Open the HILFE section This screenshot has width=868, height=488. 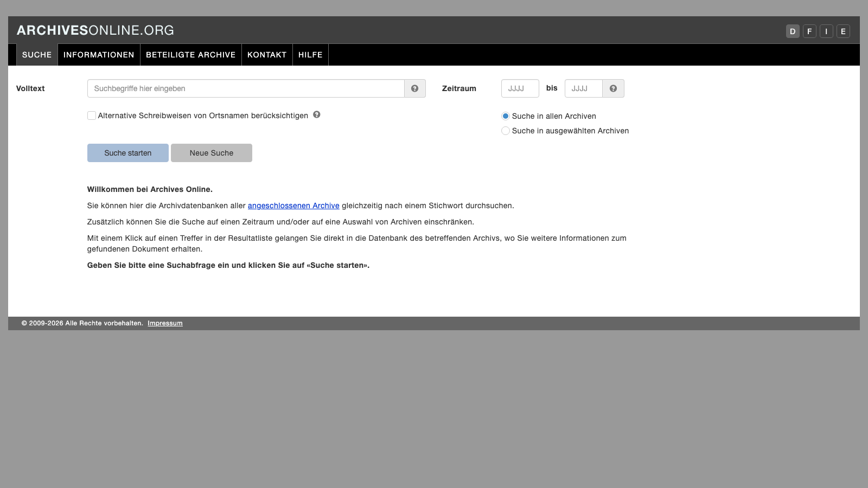click(310, 55)
